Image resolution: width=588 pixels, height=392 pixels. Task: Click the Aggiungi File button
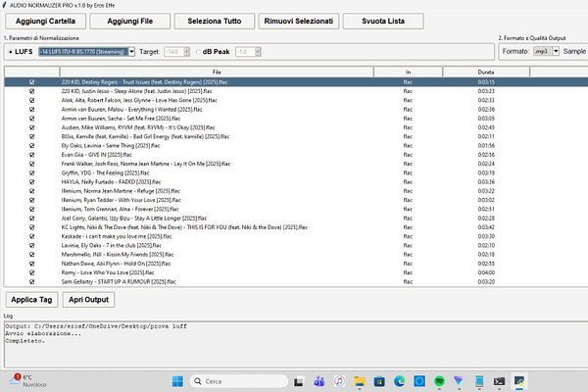click(129, 22)
